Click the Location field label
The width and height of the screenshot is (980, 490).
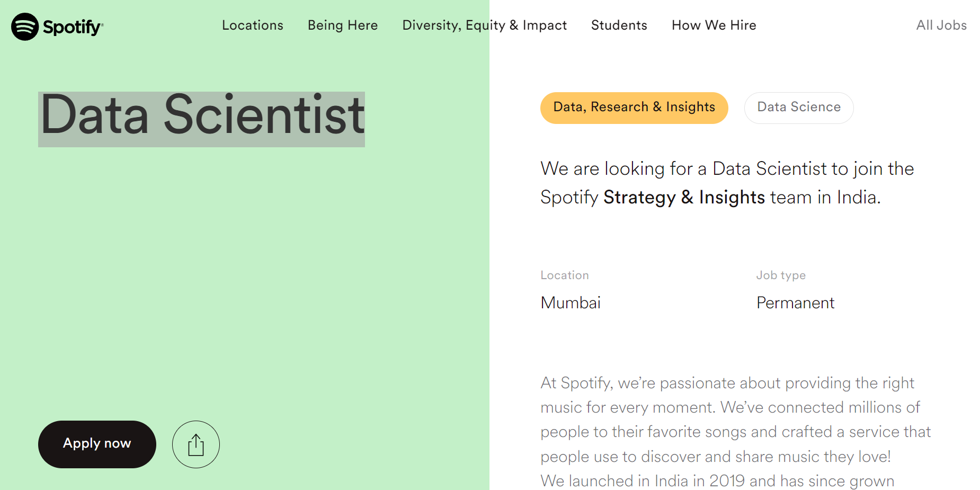click(564, 275)
